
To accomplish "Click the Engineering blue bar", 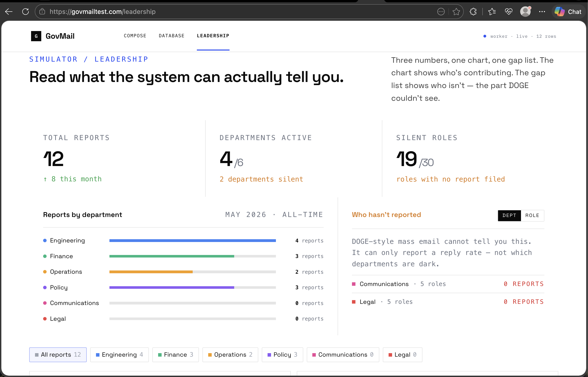I will 193,241.
